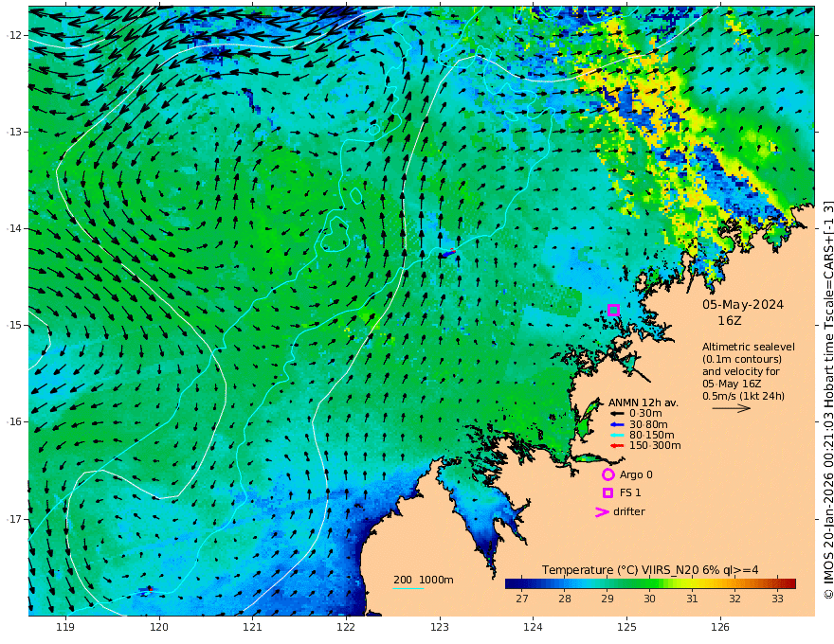Click the '30-80m' depth label
Viewport: 834px width, 644px height.
pos(648,424)
